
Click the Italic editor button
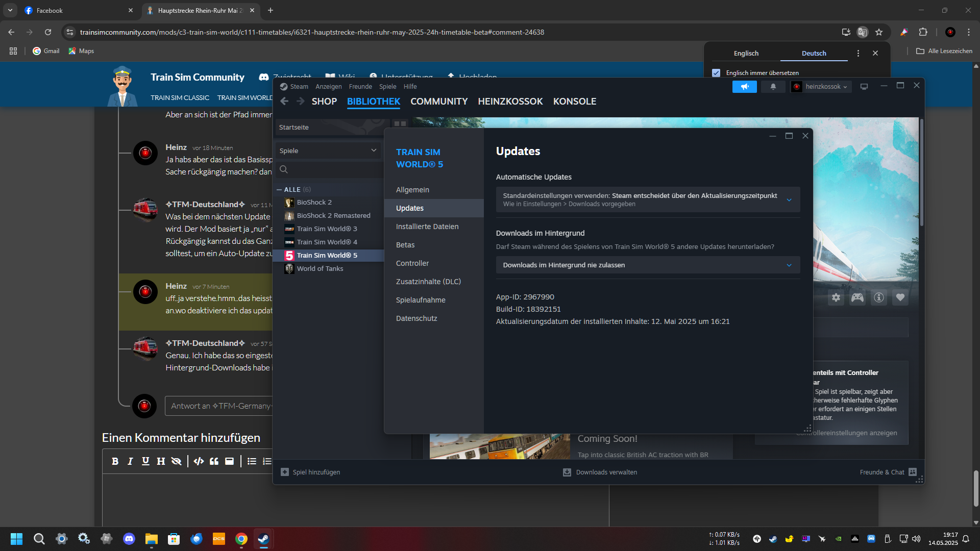tap(130, 461)
